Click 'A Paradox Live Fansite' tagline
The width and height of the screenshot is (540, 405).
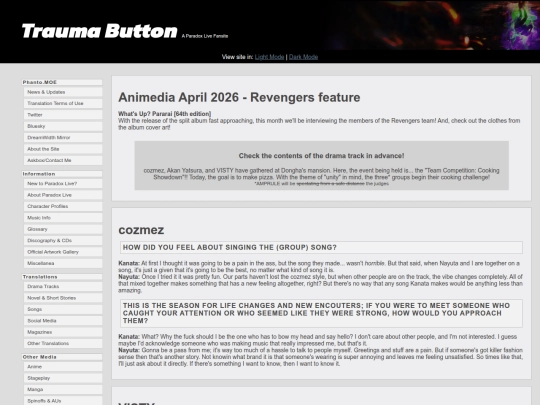click(x=205, y=36)
